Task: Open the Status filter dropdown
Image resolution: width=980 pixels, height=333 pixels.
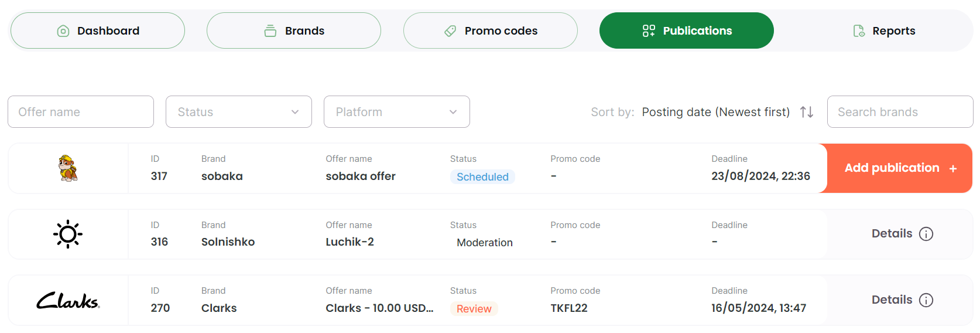Action: tap(239, 112)
